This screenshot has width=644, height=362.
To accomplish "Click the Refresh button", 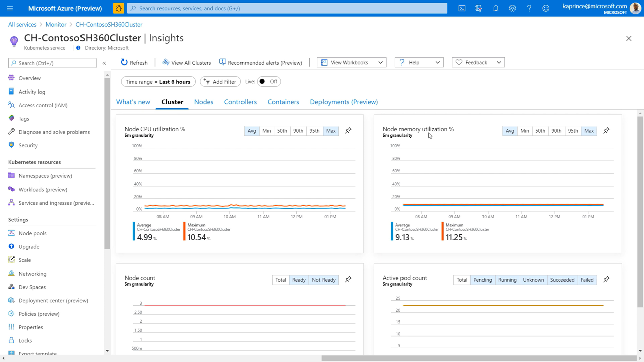I will coord(134,63).
